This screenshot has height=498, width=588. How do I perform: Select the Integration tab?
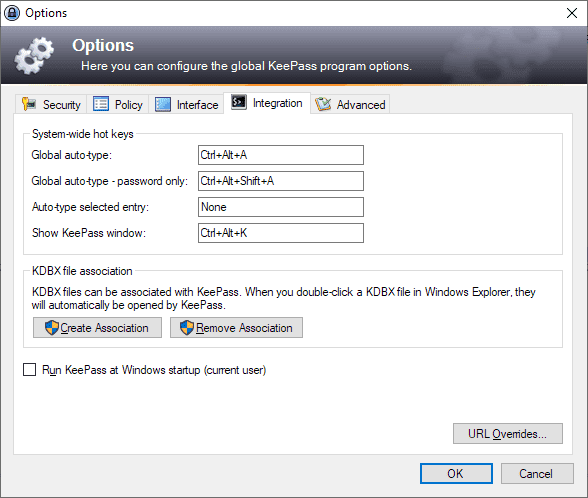point(267,103)
